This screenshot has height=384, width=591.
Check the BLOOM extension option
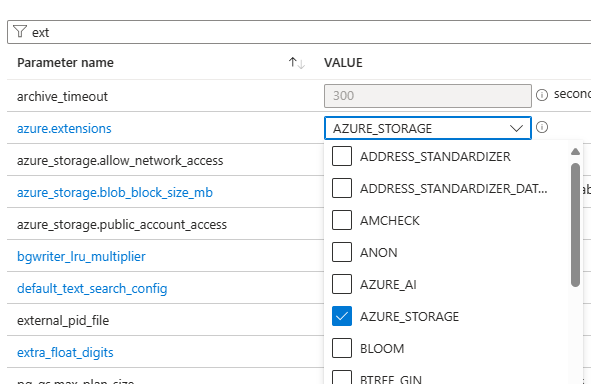tap(342, 348)
